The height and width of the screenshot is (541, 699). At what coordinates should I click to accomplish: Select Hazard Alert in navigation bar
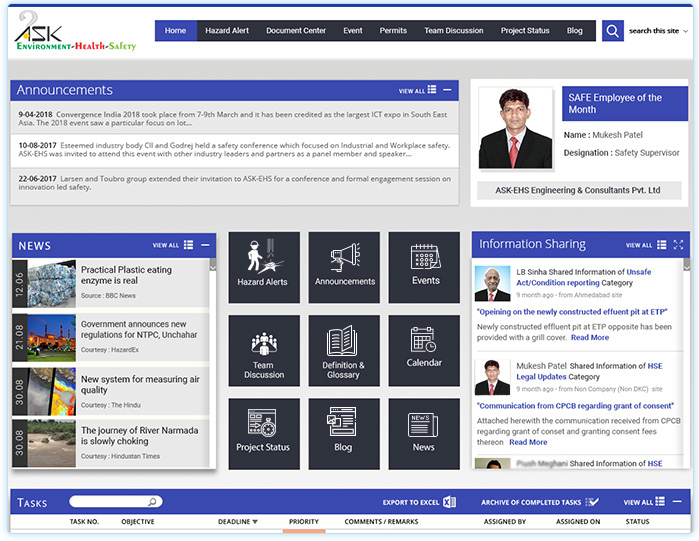coord(227,31)
